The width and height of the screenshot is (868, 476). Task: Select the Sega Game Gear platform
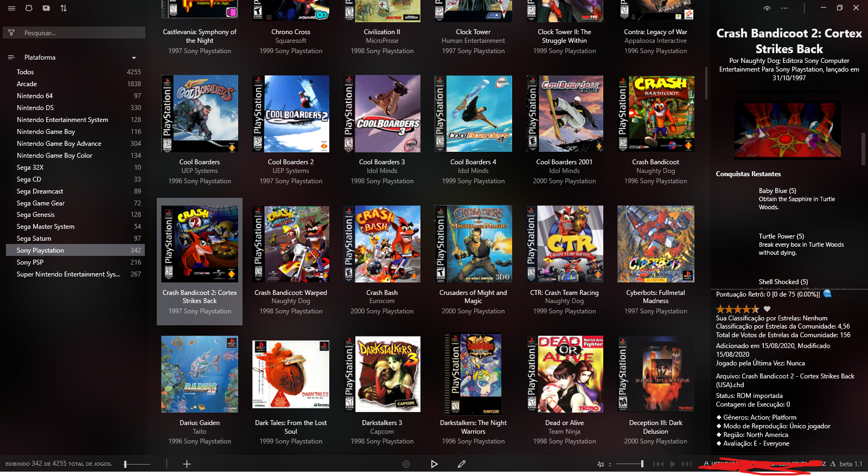75,203
